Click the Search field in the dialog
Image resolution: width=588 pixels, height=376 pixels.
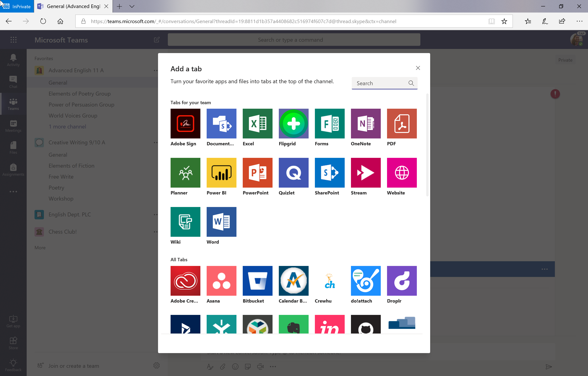point(384,83)
